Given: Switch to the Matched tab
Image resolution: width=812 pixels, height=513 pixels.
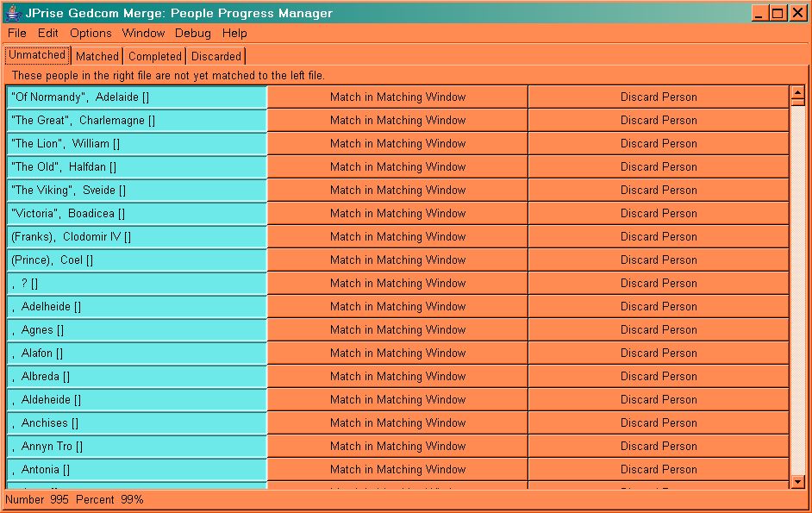Looking at the screenshot, I should coord(97,56).
